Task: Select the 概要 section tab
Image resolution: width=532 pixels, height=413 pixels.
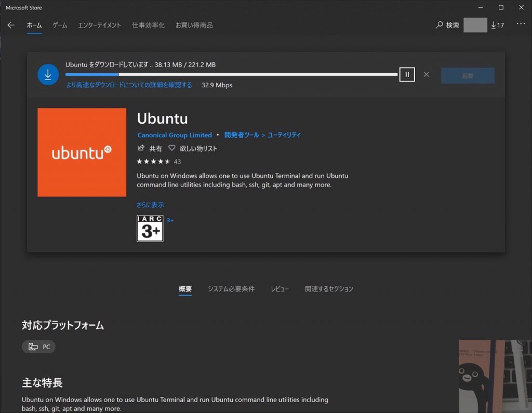Action: (185, 289)
